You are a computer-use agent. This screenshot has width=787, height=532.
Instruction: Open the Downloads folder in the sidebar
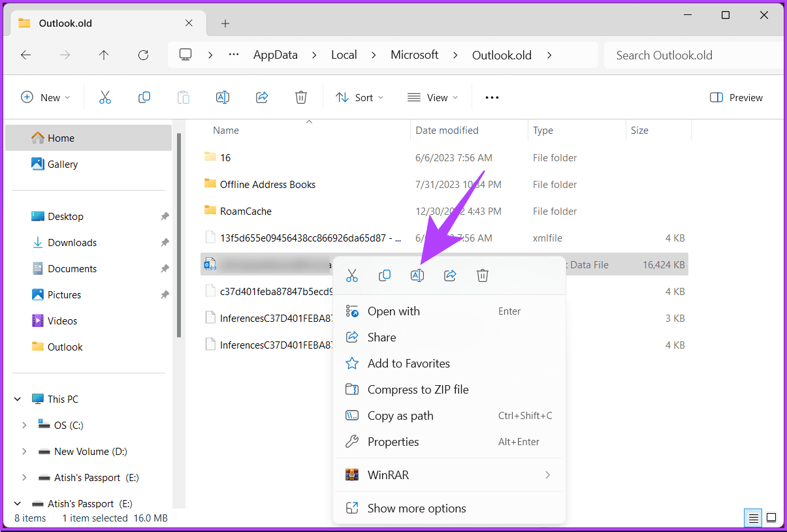72,242
